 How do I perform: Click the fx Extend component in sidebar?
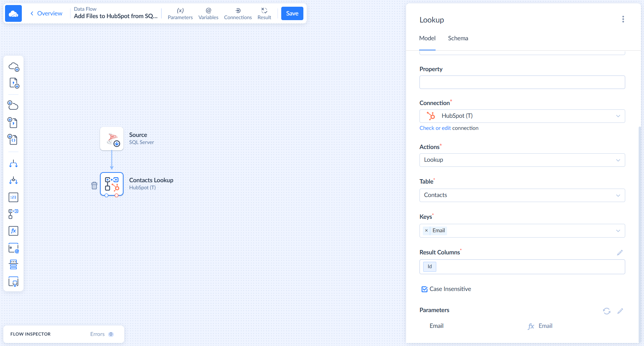point(13,231)
